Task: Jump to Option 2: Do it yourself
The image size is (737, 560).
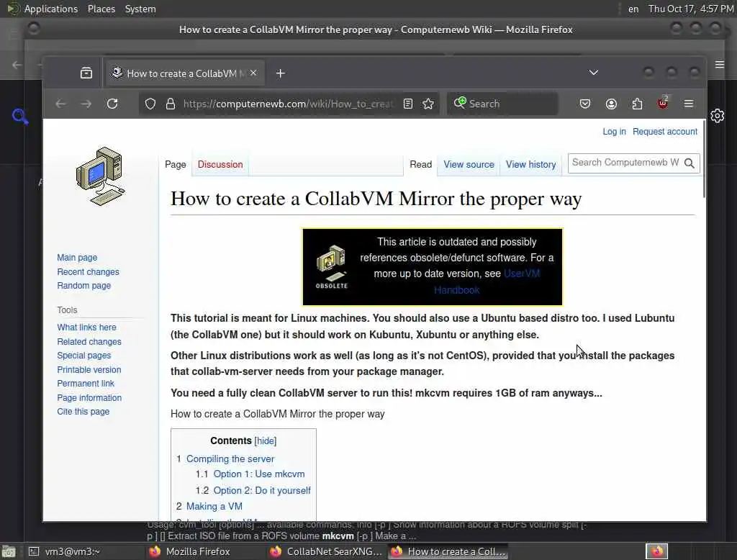Action: tap(262, 490)
